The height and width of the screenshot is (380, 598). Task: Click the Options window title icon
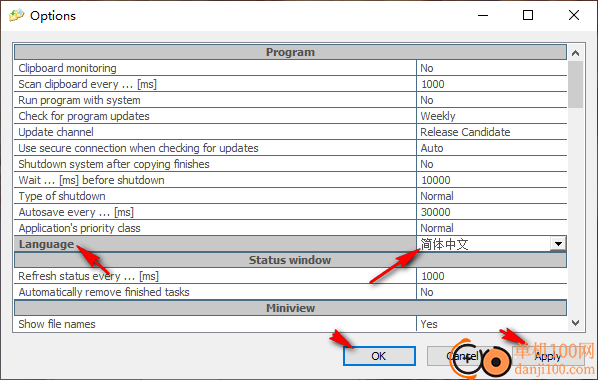(x=16, y=16)
